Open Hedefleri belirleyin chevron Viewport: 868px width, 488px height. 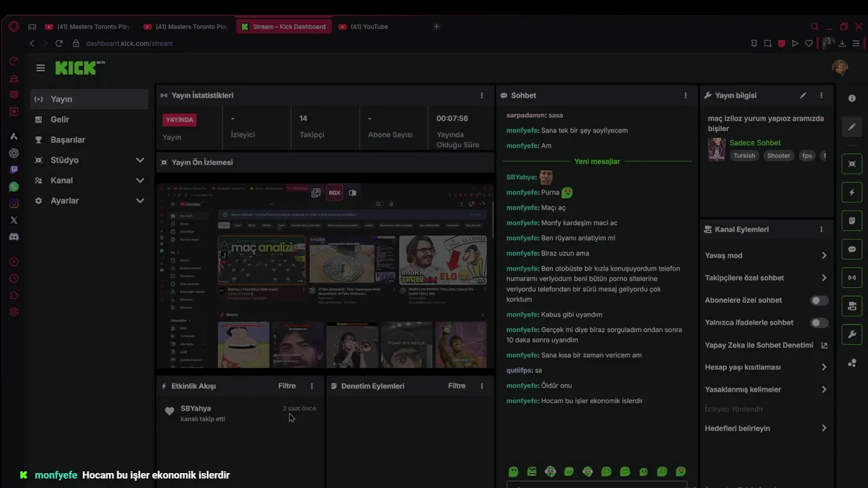pos(824,428)
